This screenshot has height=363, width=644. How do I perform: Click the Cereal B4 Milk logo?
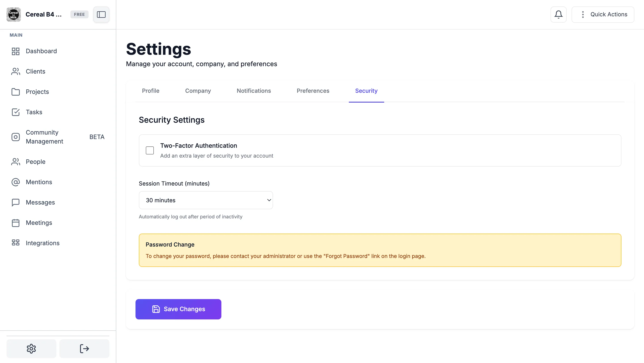[x=13, y=15]
